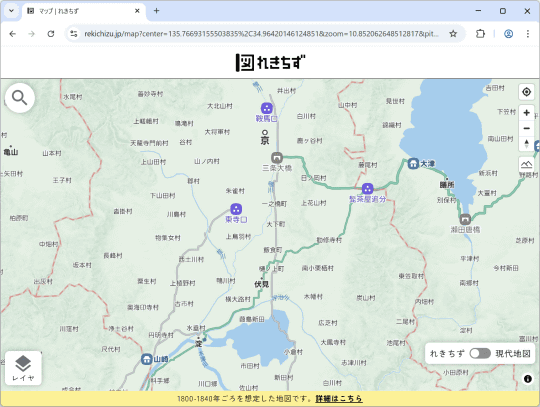Screen dimensions: 540x407
Task: Locate my current position on map
Action: coord(526,92)
